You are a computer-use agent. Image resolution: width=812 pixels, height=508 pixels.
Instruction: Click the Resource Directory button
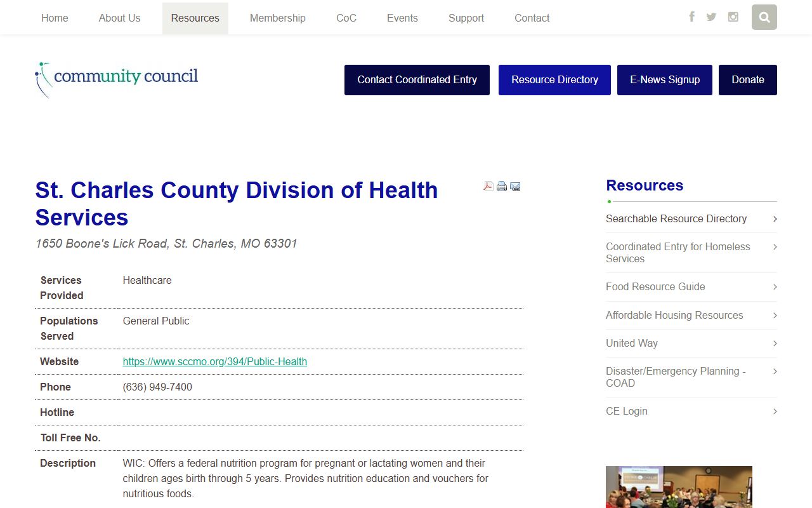click(554, 80)
